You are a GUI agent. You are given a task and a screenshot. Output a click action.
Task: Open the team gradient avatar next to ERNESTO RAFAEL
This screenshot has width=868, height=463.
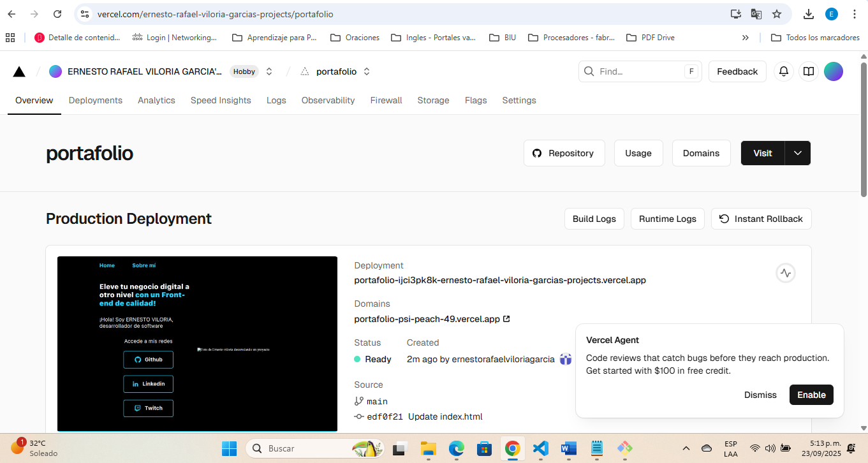[x=55, y=71]
